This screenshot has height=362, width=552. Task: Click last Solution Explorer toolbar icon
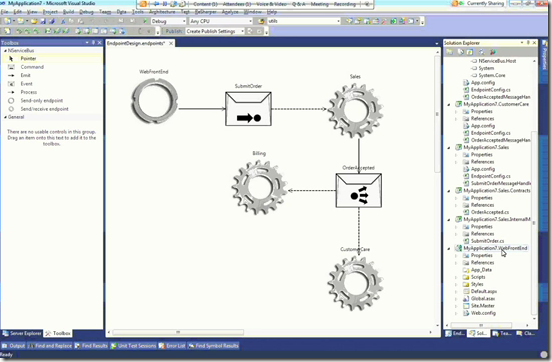[x=493, y=52]
